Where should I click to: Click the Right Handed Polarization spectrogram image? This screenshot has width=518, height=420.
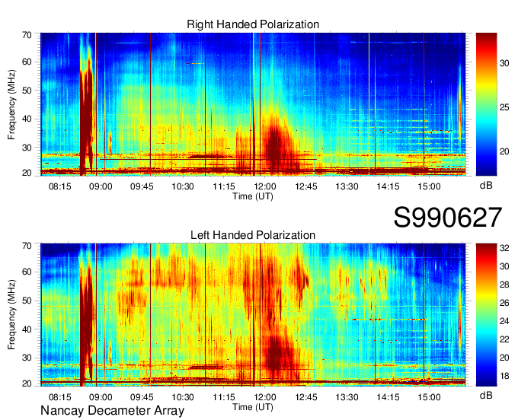tap(253, 104)
